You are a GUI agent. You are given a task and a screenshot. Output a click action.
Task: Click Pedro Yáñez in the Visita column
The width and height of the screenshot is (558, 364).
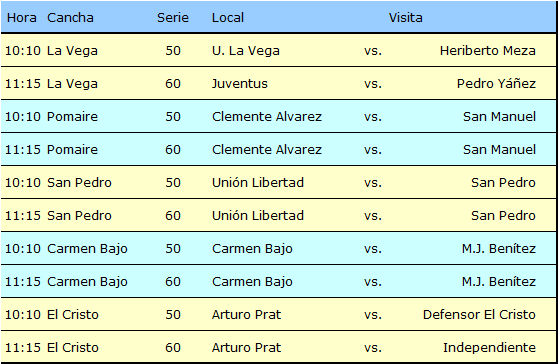496,84
